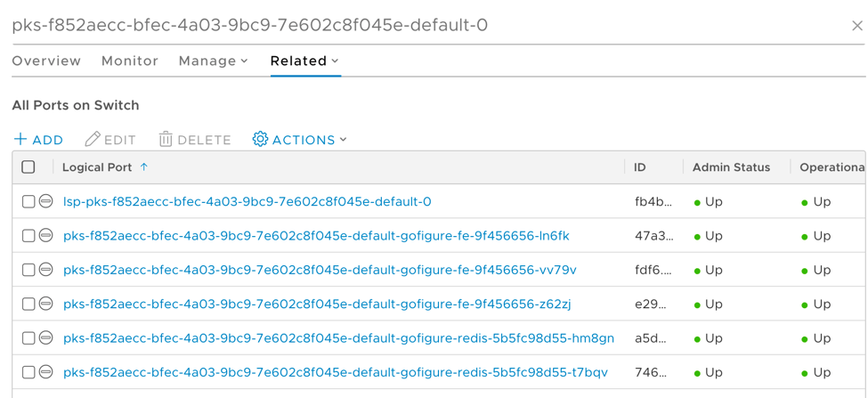This screenshot has width=868, height=398.
Task: Click ascending sort arrow on Logical Port column
Action: click(x=144, y=167)
